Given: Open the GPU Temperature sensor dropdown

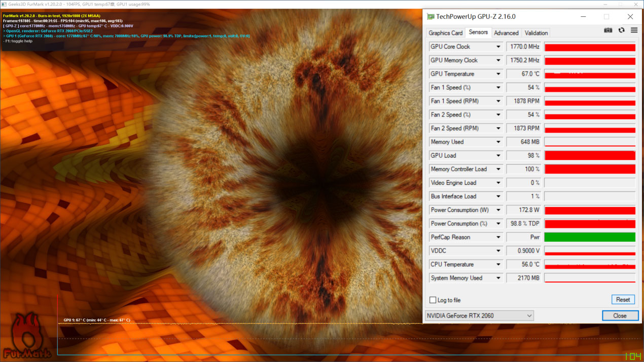Looking at the screenshot, I should click(498, 74).
